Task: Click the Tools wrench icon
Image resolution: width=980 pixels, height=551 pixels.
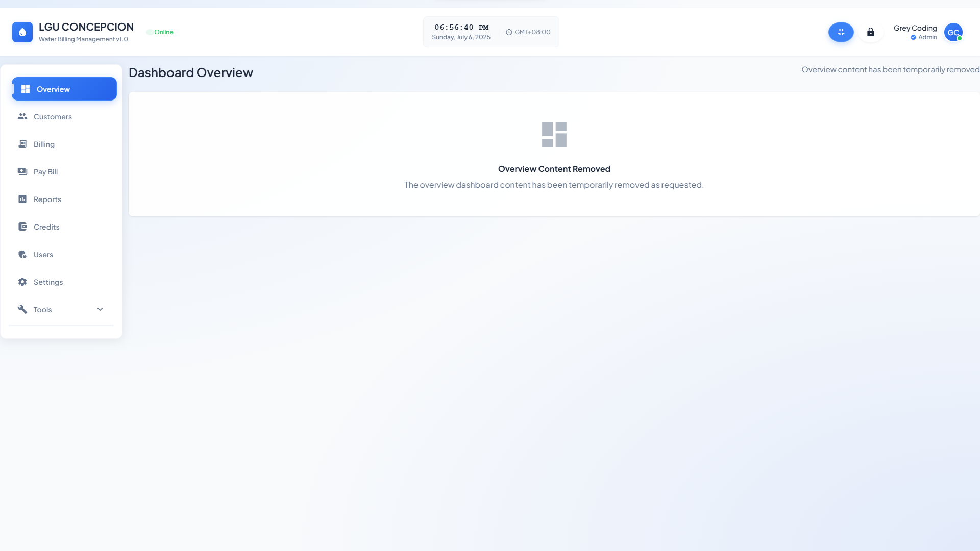Action: point(22,309)
